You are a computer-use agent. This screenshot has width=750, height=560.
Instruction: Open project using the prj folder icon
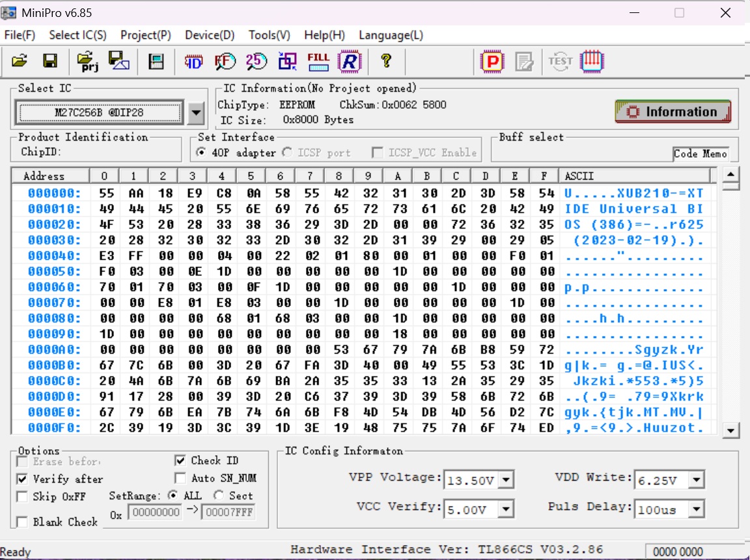tap(87, 61)
